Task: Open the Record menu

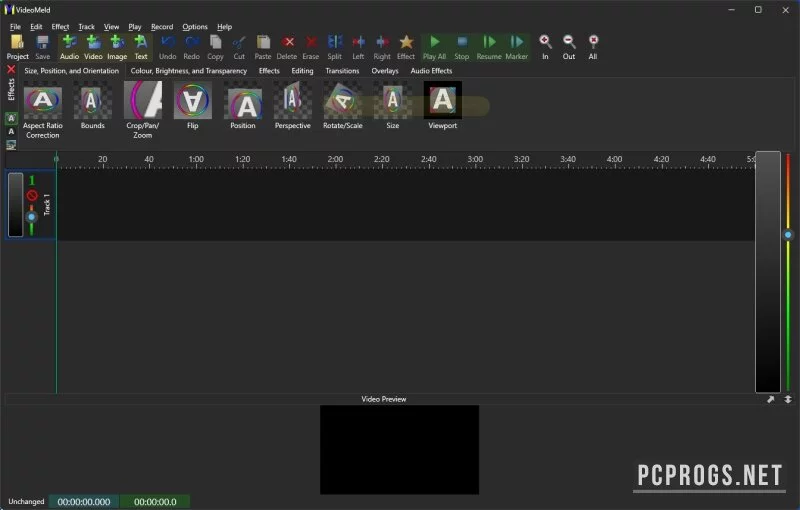Action: click(162, 27)
